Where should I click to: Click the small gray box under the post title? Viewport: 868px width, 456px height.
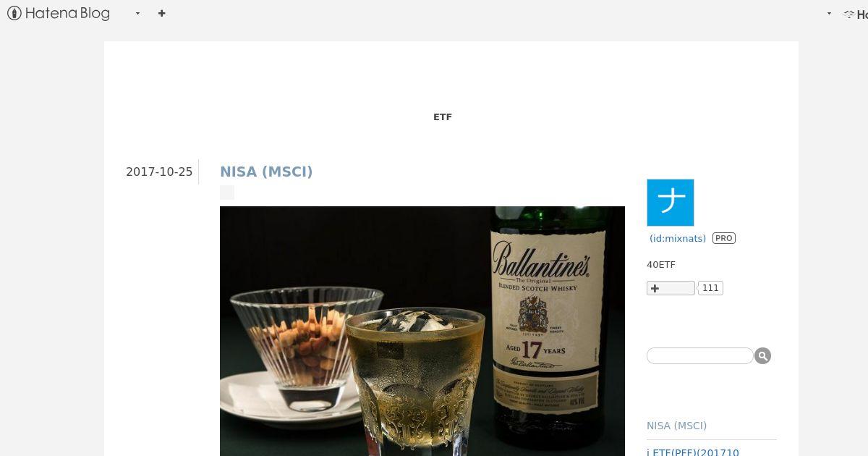[x=227, y=193]
